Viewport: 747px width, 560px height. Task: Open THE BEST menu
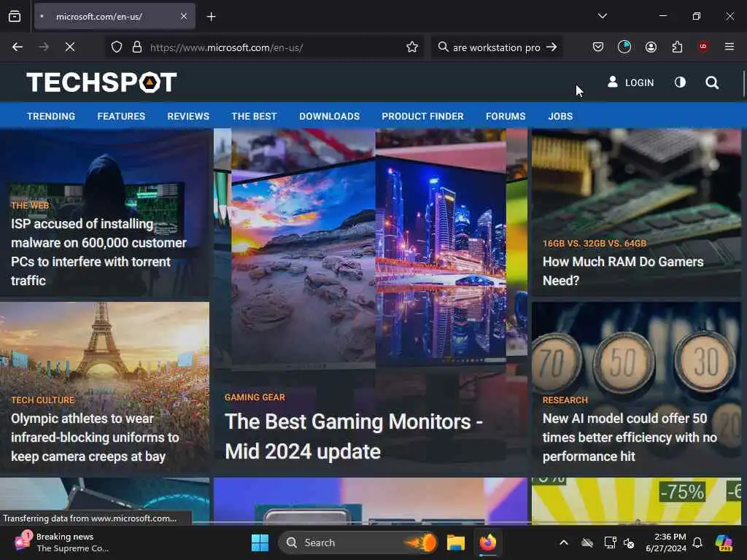(x=254, y=116)
